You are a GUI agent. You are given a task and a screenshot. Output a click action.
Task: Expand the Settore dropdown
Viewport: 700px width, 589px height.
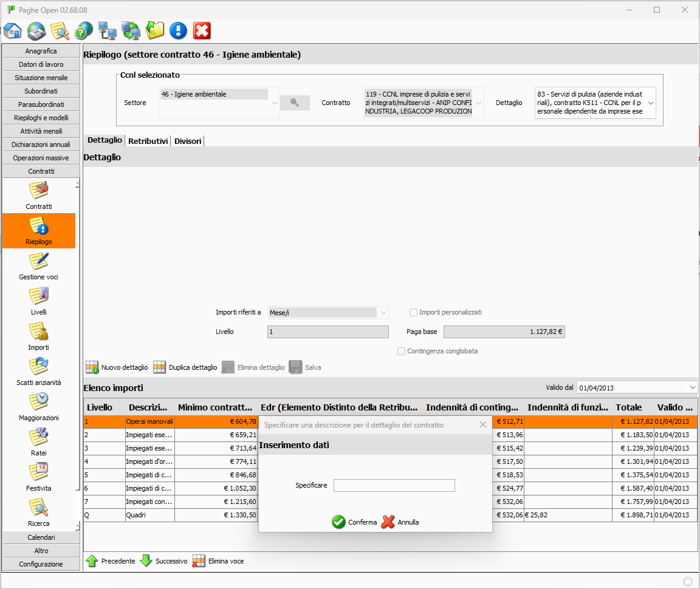point(274,103)
